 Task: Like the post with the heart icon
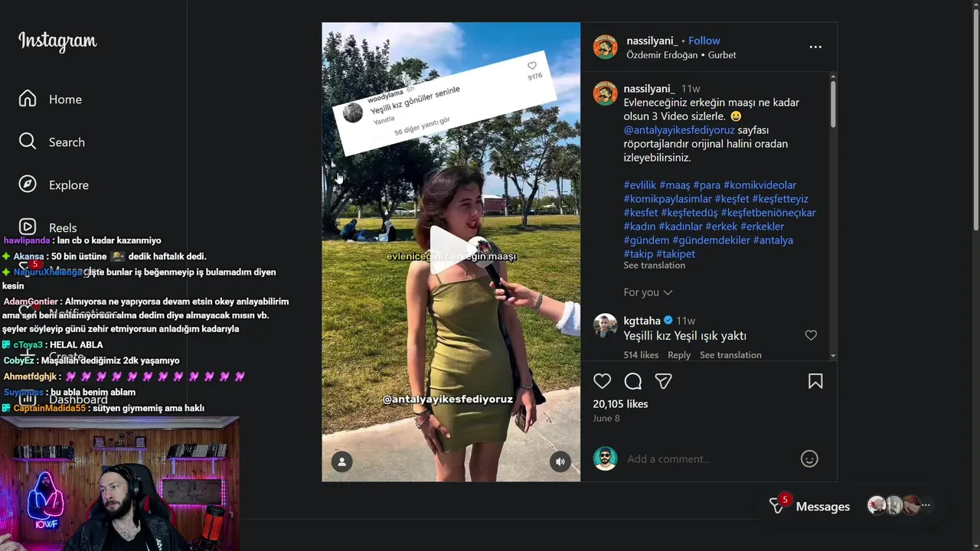(603, 381)
